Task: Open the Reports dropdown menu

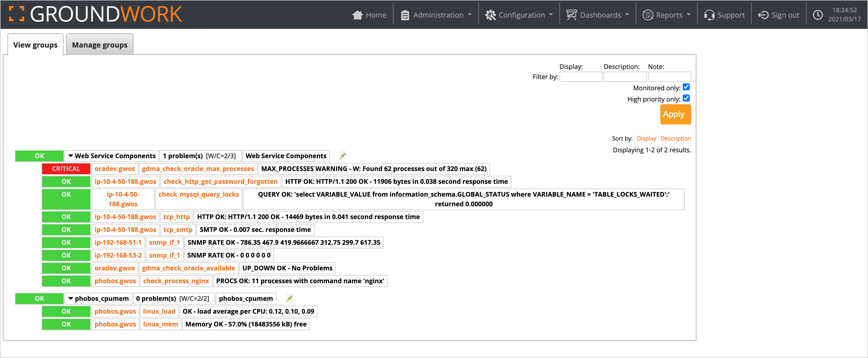Action: coord(667,15)
